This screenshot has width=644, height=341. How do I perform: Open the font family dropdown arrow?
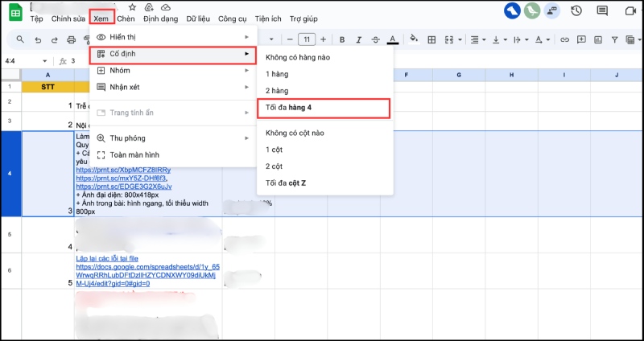point(271,39)
